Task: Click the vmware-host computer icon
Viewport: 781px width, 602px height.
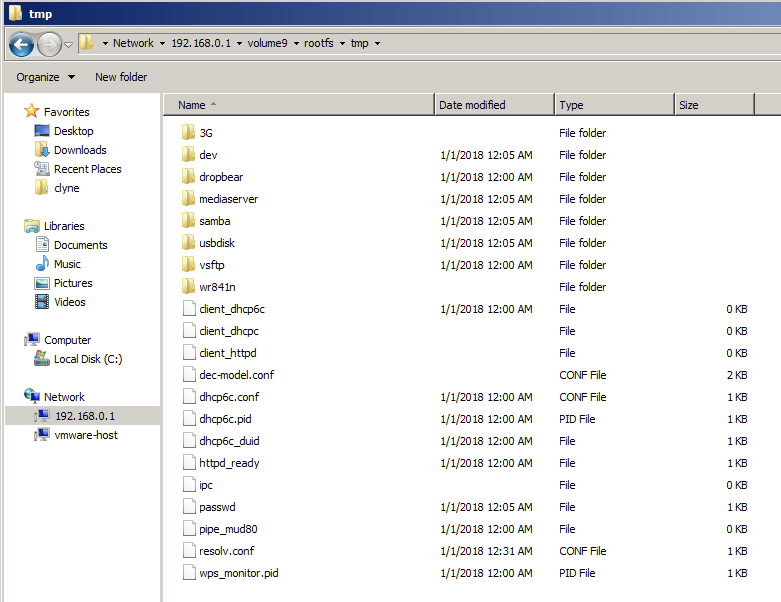Action: (42, 435)
